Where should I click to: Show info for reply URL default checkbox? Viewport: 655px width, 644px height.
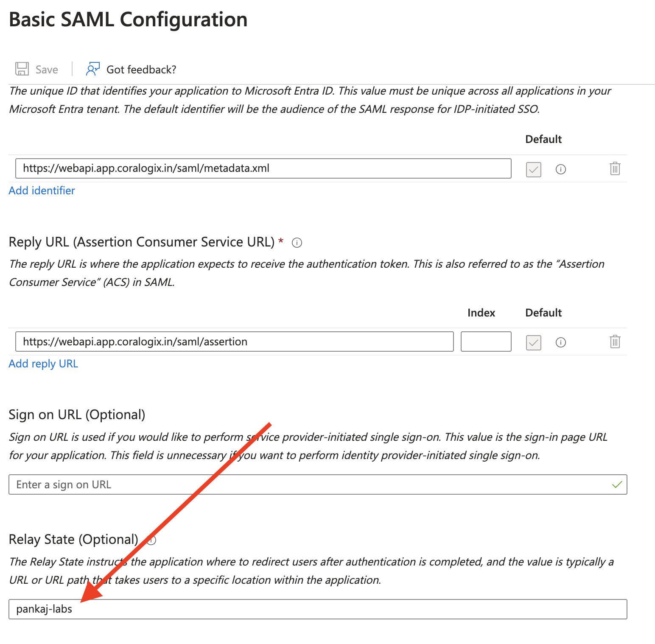[x=560, y=342]
